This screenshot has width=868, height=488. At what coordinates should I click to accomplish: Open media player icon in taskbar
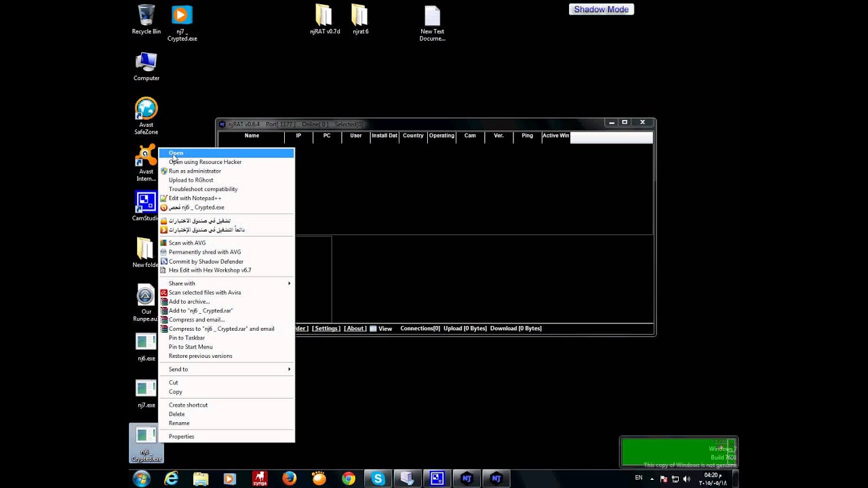(230, 479)
